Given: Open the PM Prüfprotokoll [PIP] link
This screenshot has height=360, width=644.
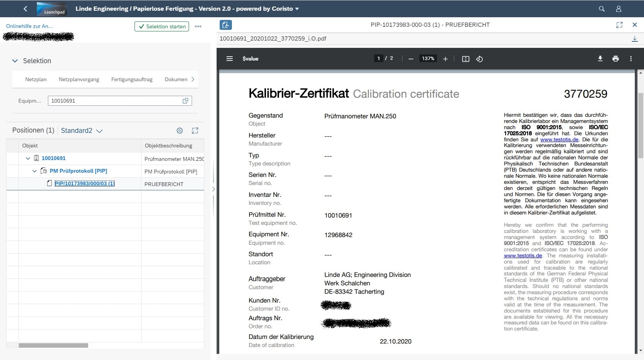Looking at the screenshot, I should pyautogui.click(x=79, y=171).
